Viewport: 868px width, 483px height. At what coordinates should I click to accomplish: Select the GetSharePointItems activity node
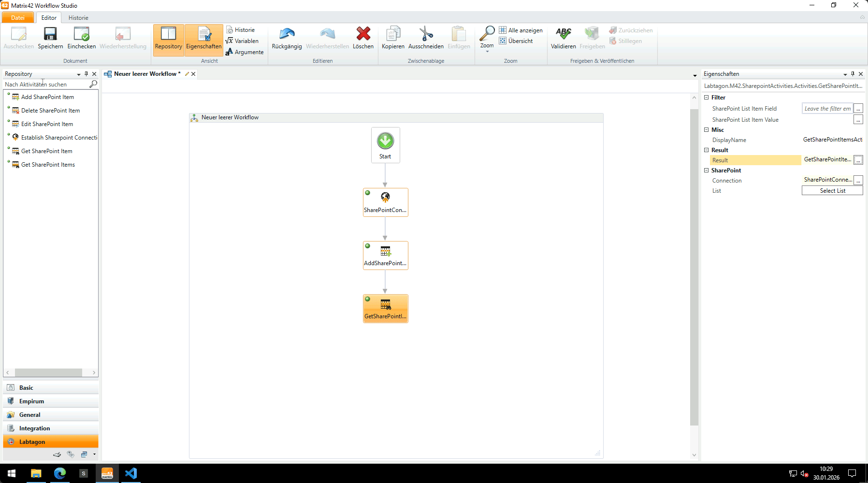385,308
